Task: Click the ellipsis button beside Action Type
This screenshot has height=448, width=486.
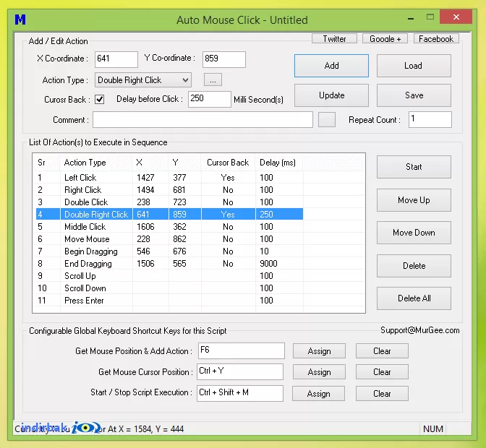Action: coord(213,80)
